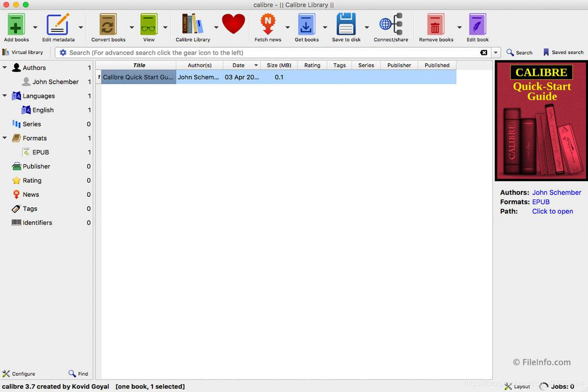Click the Remove books icon
The height and width of the screenshot is (392, 588).
pos(436,24)
